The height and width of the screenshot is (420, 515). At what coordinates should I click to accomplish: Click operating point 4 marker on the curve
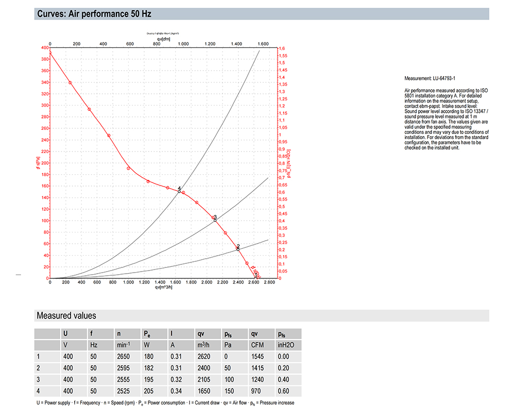tap(179, 191)
